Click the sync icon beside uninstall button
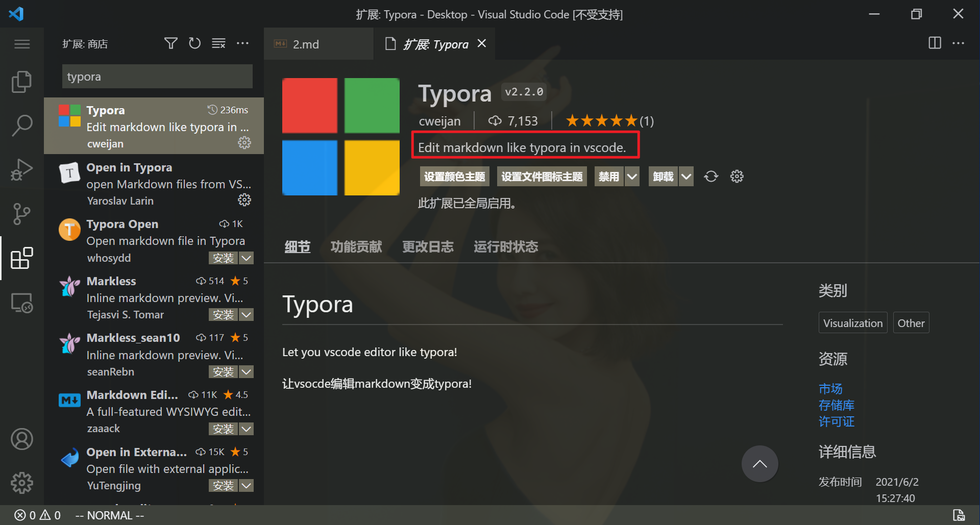 [711, 177]
